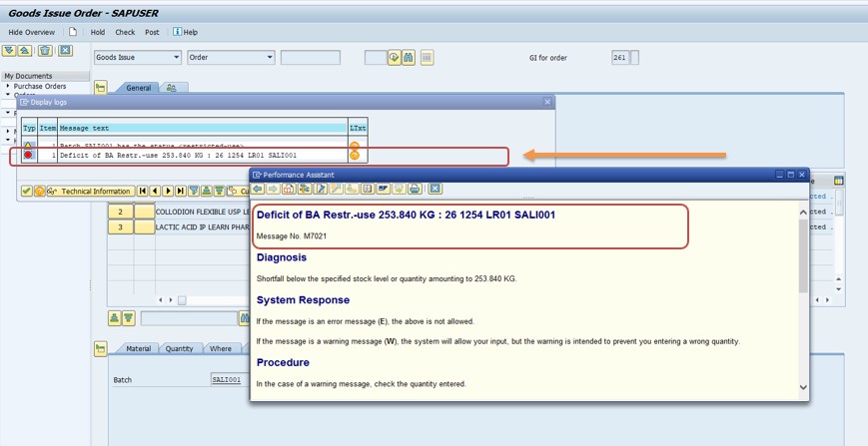Click the print icon in Performance Assistant toolbar
This screenshot has height=446, width=868.
tap(415, 189)
